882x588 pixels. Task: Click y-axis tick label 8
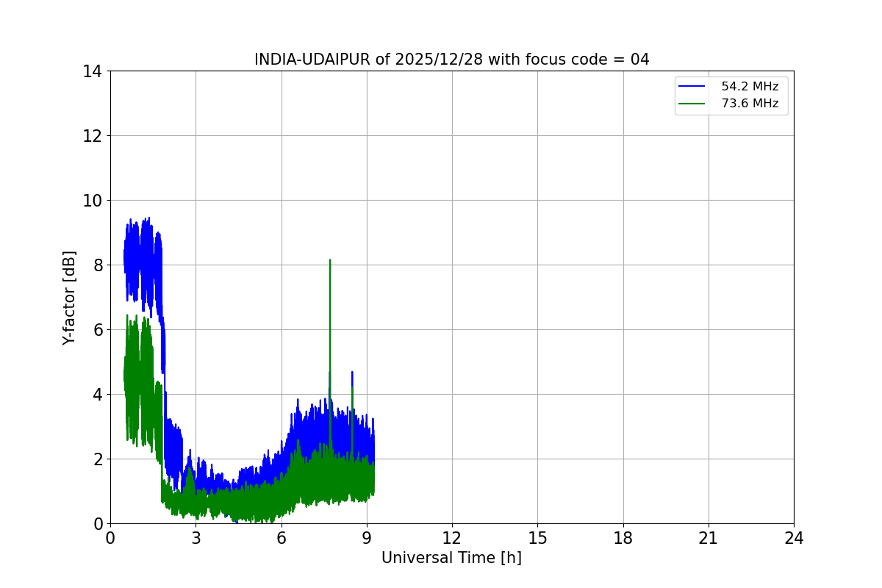pyautogui.click(x=97, y=265)
